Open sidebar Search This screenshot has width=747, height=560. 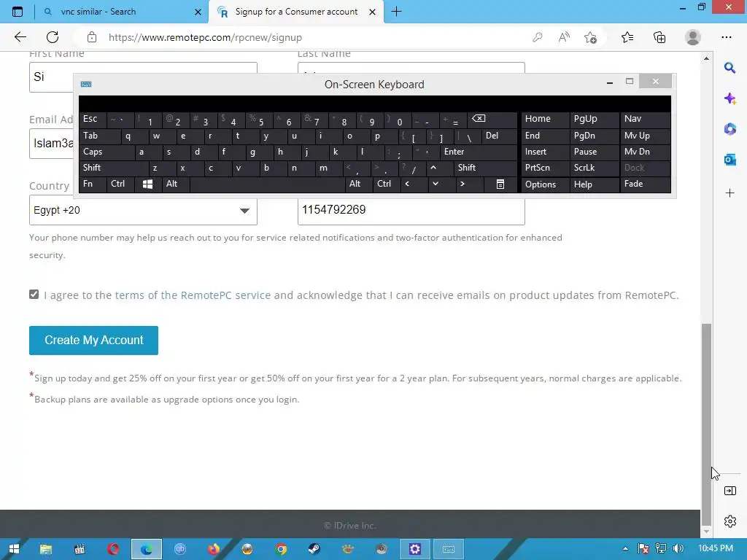(729, 68)
